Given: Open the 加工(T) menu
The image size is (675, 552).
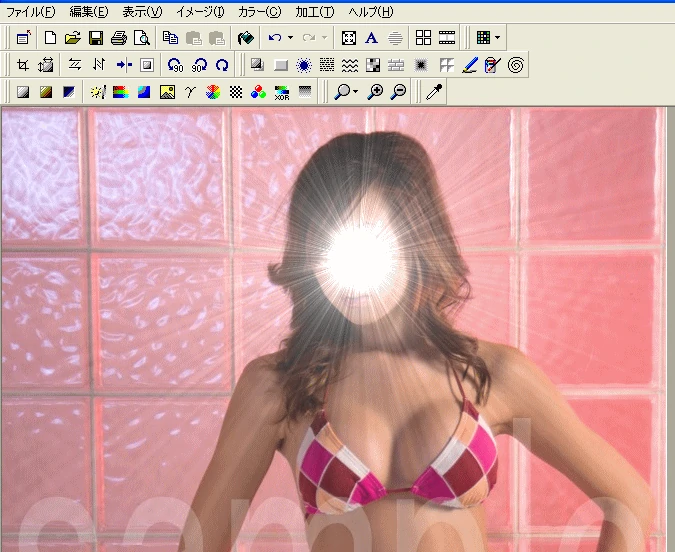Looking at the screenshot, I should point(314,12).
